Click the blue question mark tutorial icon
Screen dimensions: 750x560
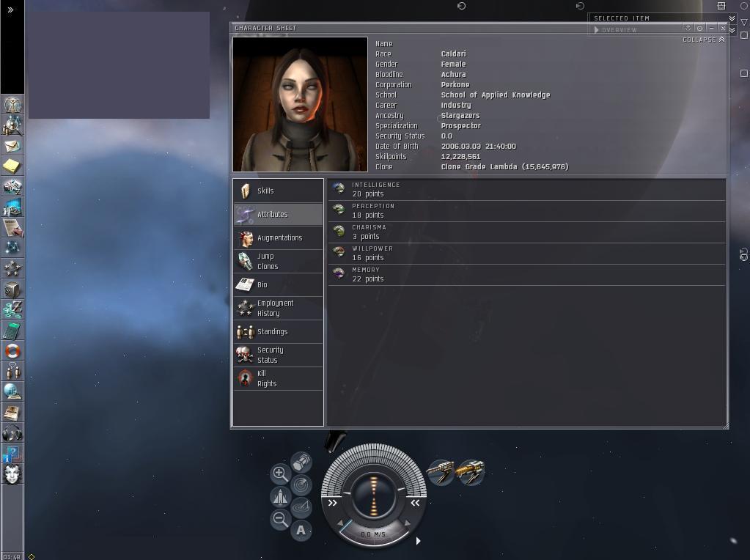click(x=12, y=454)
